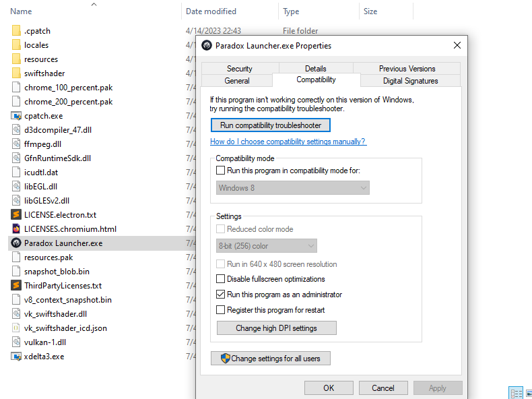Screen dimensions: 532x399
Task: Click Change high DPI settings button
Action: tap(277, 328)
